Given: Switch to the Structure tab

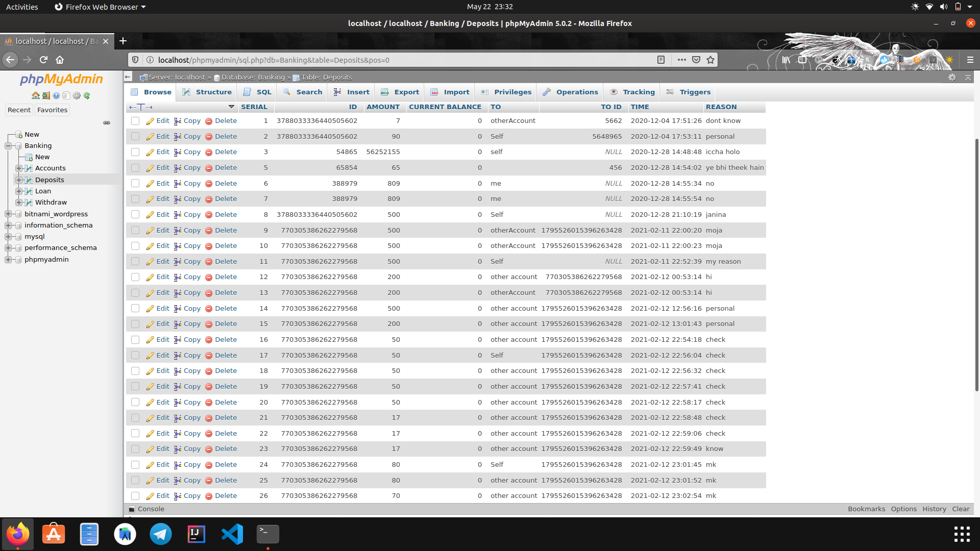Looking at the screenshot, I should click(x=213, y=92).
